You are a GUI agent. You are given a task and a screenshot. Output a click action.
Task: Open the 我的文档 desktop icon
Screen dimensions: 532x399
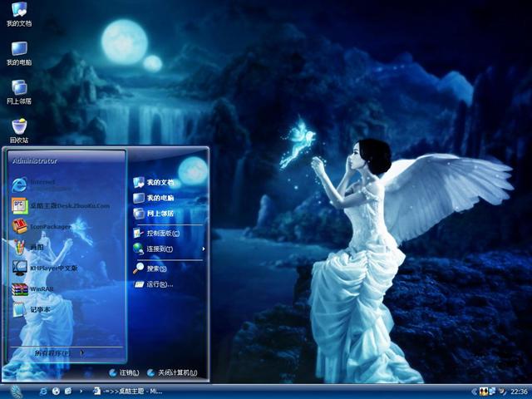click(x=19, y=14)
